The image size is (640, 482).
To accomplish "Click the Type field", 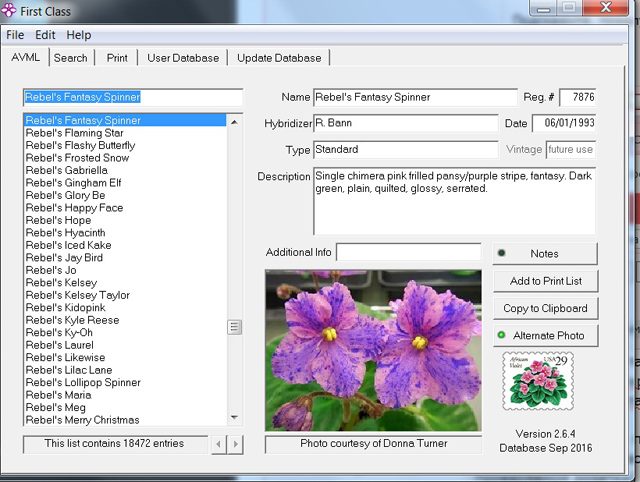I will [406, 149].
